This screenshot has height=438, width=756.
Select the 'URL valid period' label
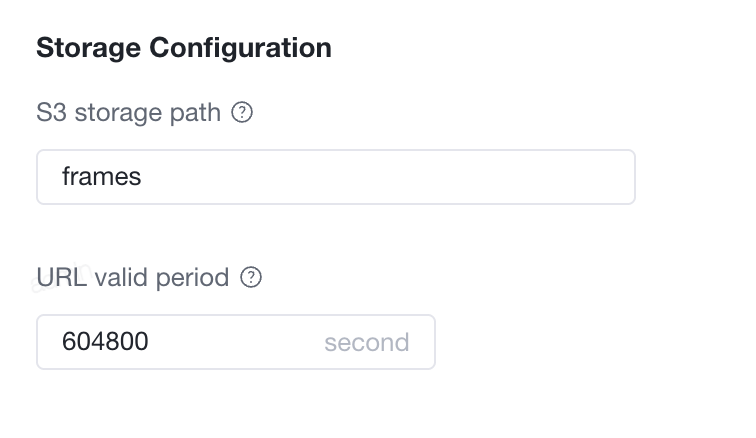pos(133,277)
